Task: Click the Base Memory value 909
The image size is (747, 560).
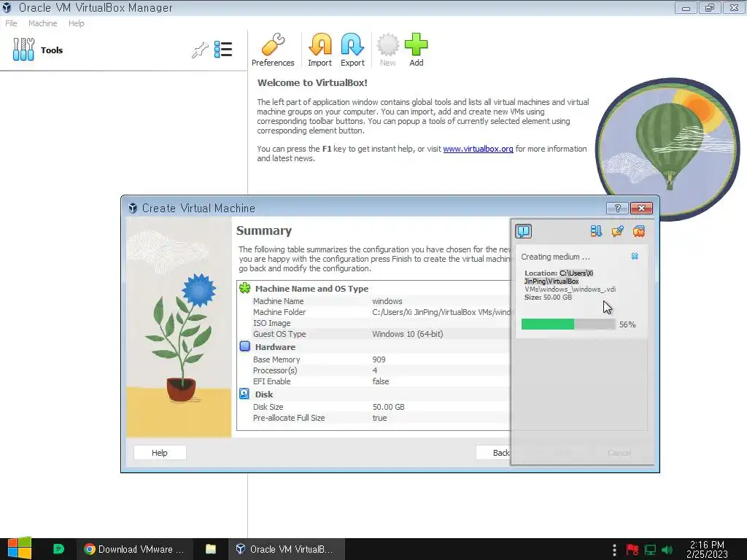Action: point(379,359)
